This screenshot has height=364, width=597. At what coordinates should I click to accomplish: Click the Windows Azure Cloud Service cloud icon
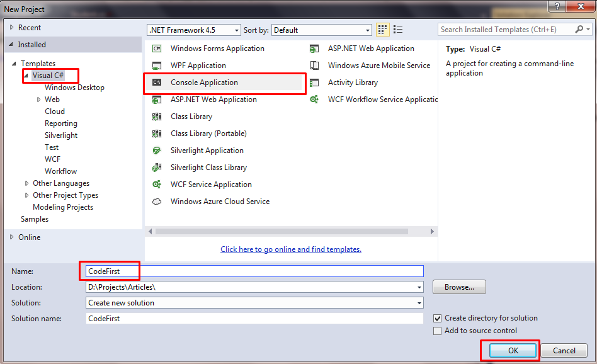[157, 202]
